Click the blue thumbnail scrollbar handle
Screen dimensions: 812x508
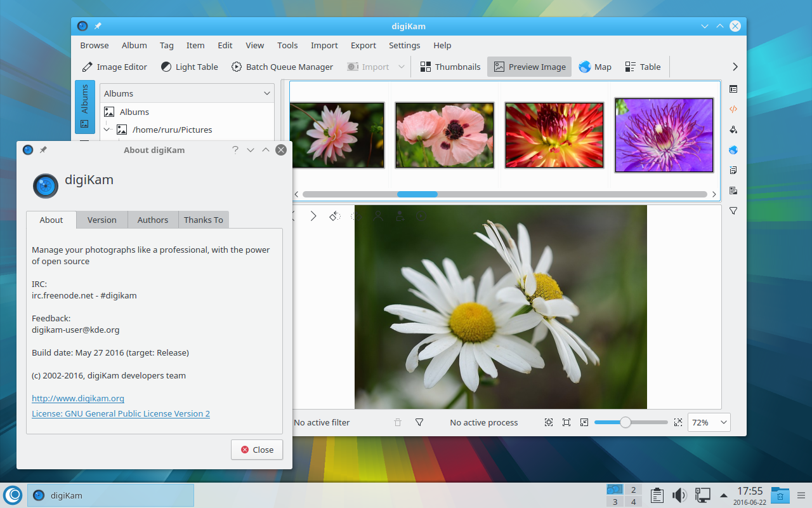click(417, 194)
